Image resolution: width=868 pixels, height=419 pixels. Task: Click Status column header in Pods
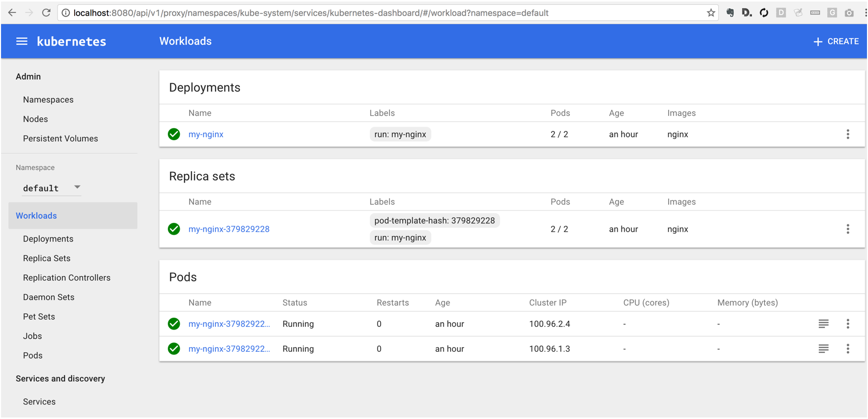[x=295, y=303]
